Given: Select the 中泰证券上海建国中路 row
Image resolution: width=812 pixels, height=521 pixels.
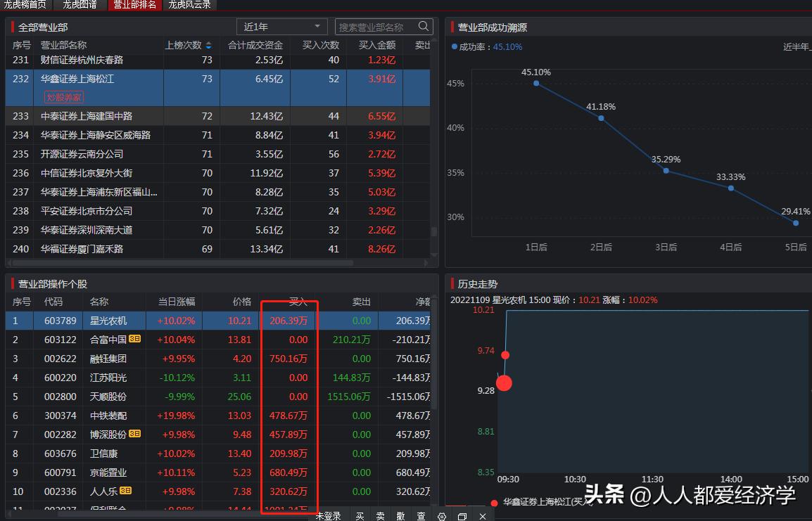Looking at the screenshot, I should click(x=217, y=116).
